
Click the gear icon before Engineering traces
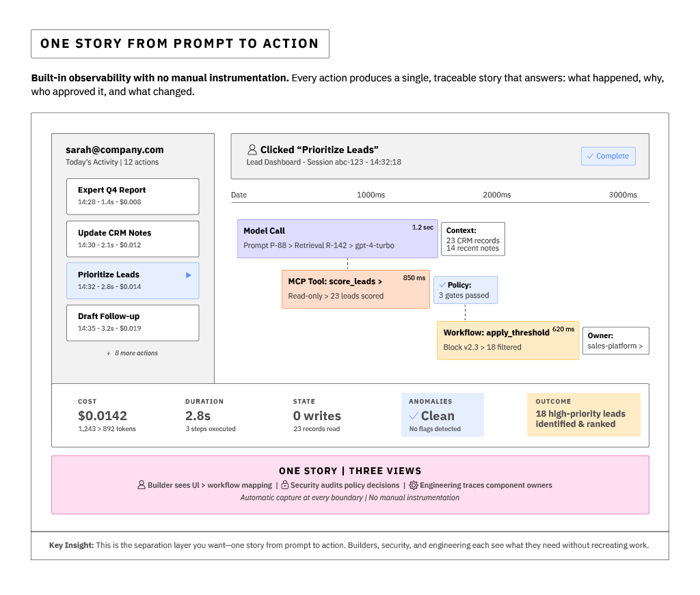[413, 485]
